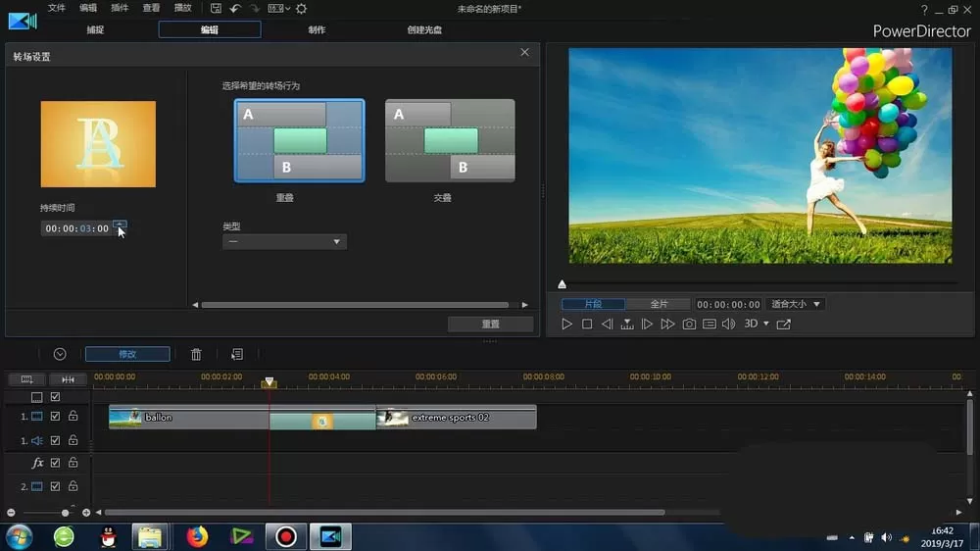Open the more-functions list icon above the timeline
Image resolution: width=980 pixels, height=551 pixels.
tap(237, 355)
